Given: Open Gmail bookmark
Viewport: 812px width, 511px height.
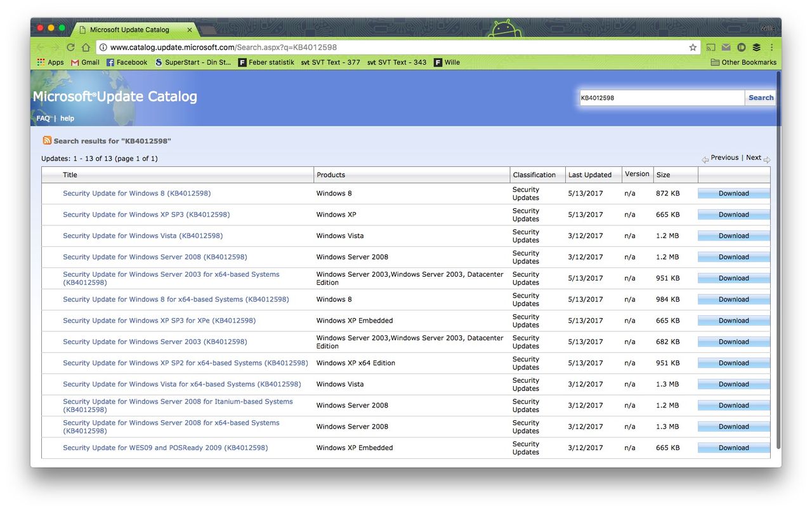Looking at the screenshot, I should pyautogui.click(x=85, y=62).
